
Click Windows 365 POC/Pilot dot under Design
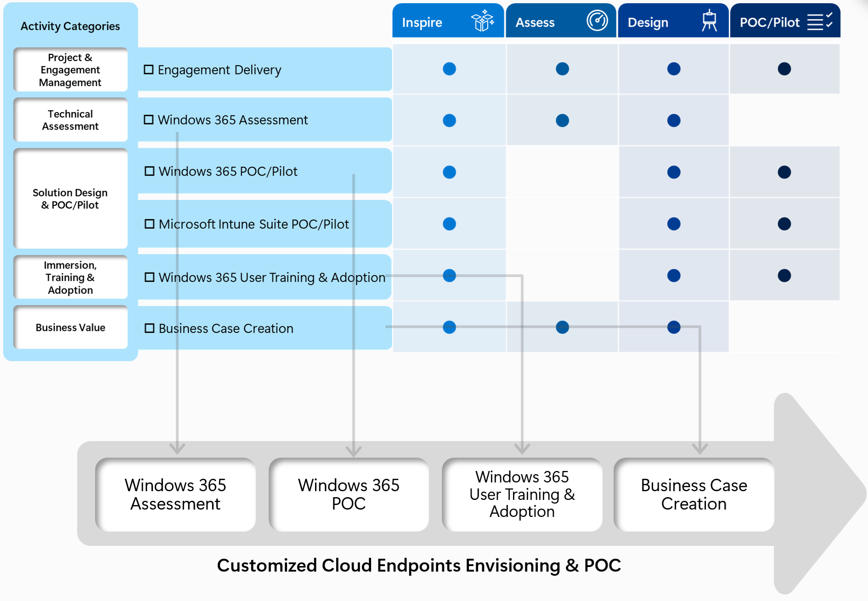(674, 172)
